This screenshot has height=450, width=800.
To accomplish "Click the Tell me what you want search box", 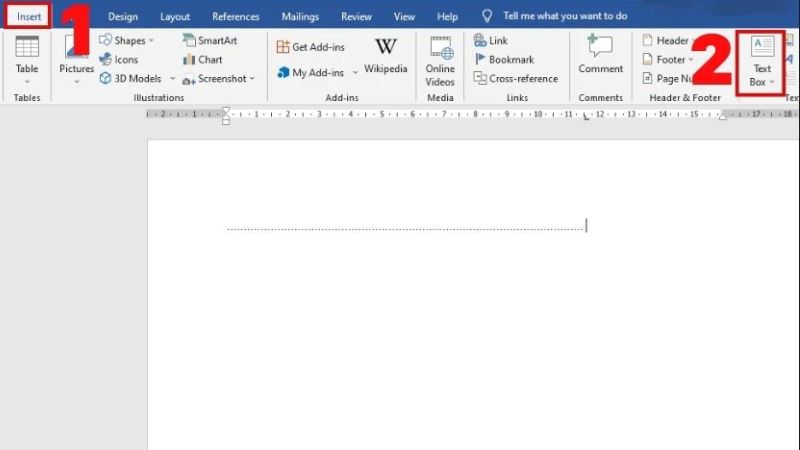I will [x=565, y=17].
